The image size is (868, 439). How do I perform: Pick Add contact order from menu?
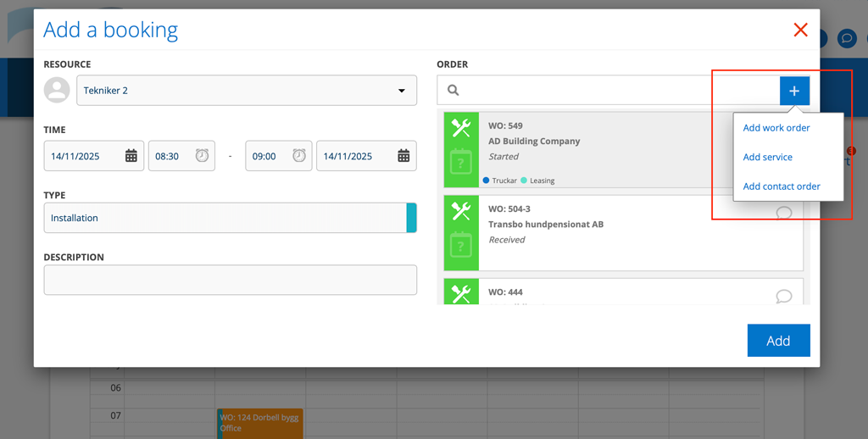(x=782, y=186)
